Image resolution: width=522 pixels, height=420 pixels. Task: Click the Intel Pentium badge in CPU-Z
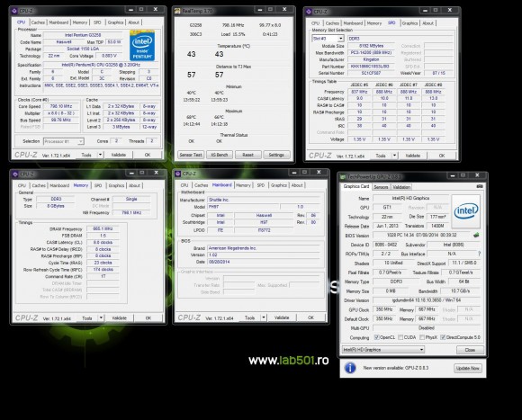point(142,45)
